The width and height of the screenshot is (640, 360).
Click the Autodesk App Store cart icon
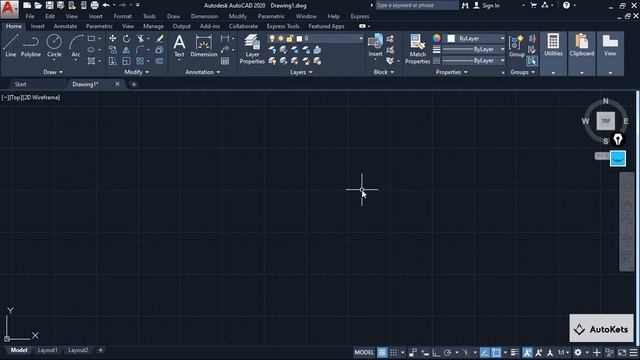click(533, 5)
